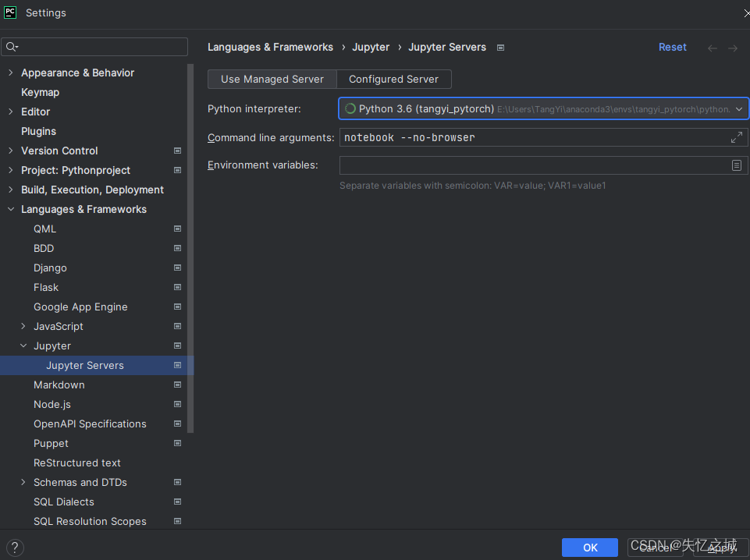Click project-level icon beside Markdown
Image resolution: width=750 pixels, height=560 pixels.
(177, 385)
